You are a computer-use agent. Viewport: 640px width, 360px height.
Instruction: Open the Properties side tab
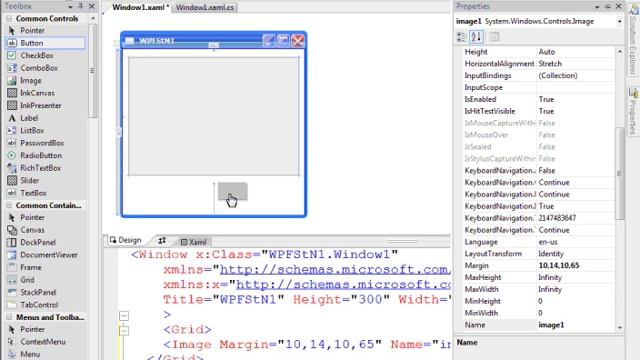pos(633,112)
